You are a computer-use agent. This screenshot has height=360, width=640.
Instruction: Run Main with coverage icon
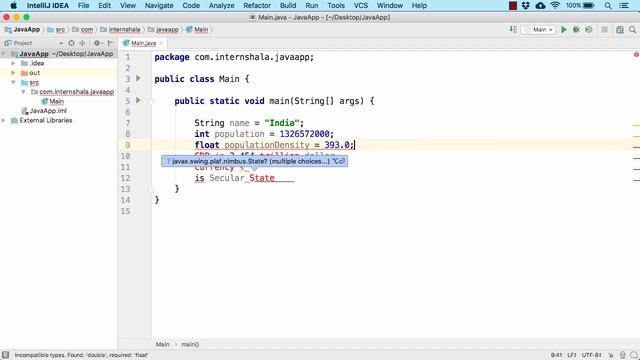point(589,29)
